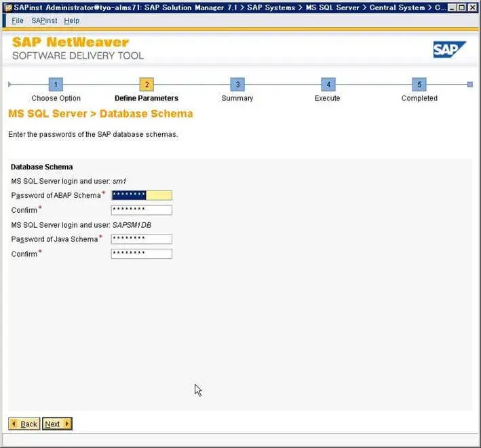Viewport: 481px width, 448px height.
Task: Click step 2 Define Parameters marker
Action: 147,84
